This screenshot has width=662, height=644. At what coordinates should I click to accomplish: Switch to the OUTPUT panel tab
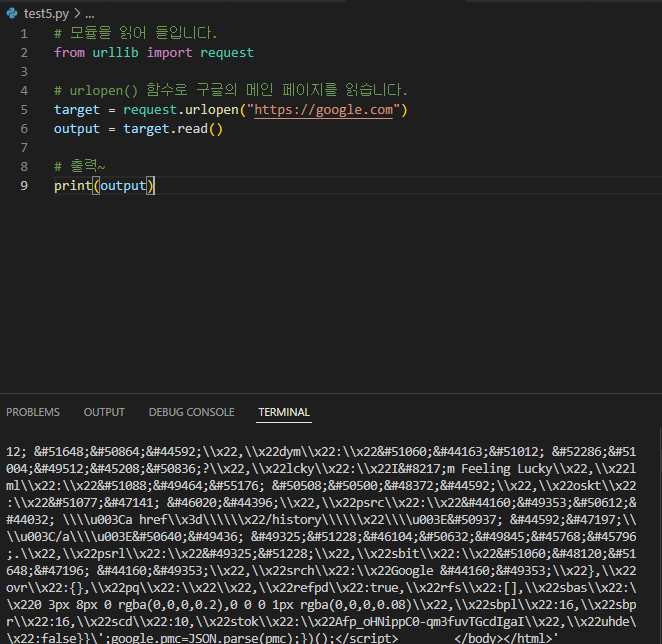pos(104,412)
